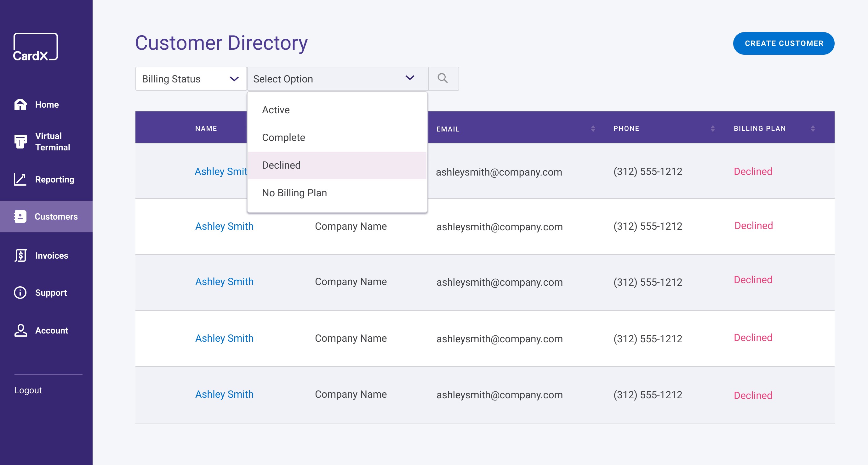Click the EMAIL column header text

[448, 129]
